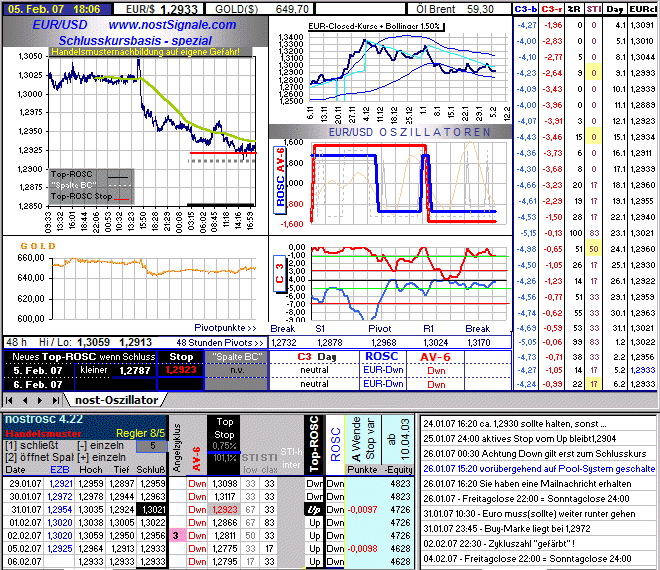Screen dimensions: 660x570
Task: Click the EUR/USD intraday price chart
Action: (x=152, y=131)
